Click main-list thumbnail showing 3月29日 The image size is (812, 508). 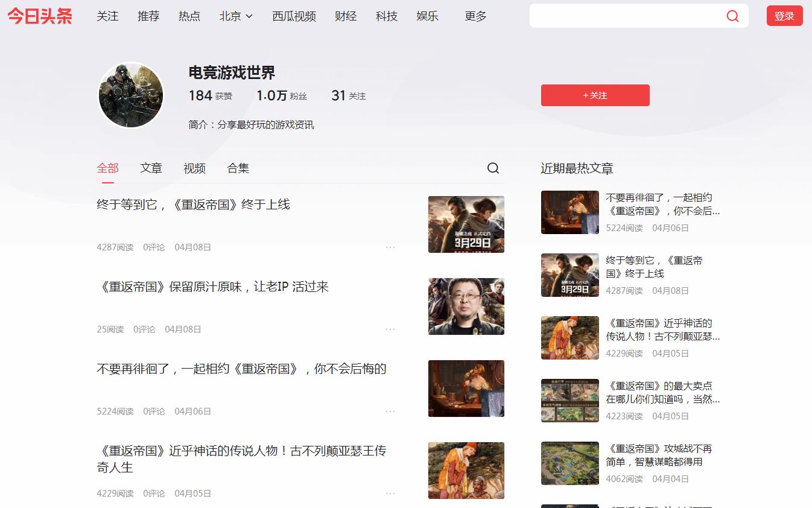click(x=466, y=224)
